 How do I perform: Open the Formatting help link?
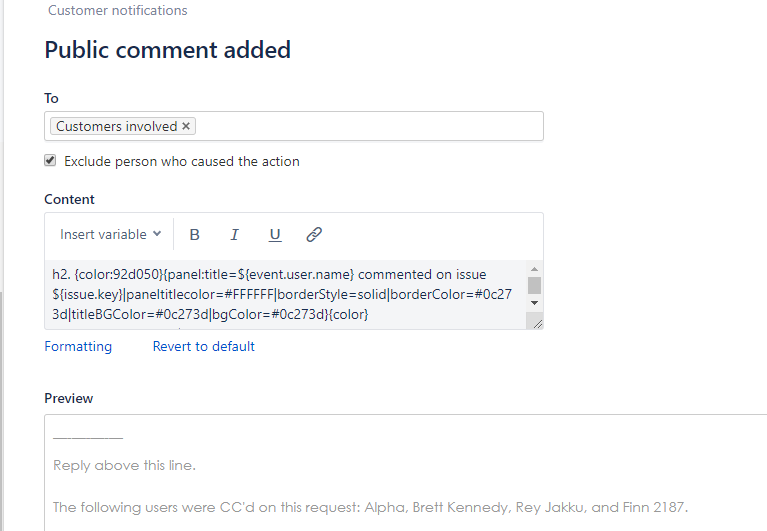pyautogui.click(x=78, y=347)
